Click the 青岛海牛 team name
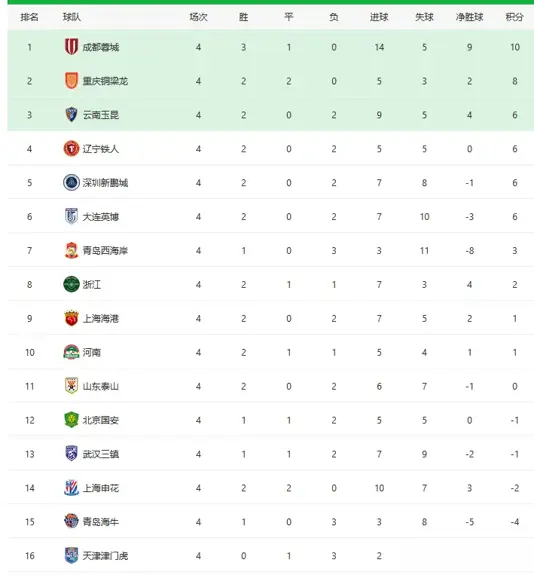 (x=100, y=522)
